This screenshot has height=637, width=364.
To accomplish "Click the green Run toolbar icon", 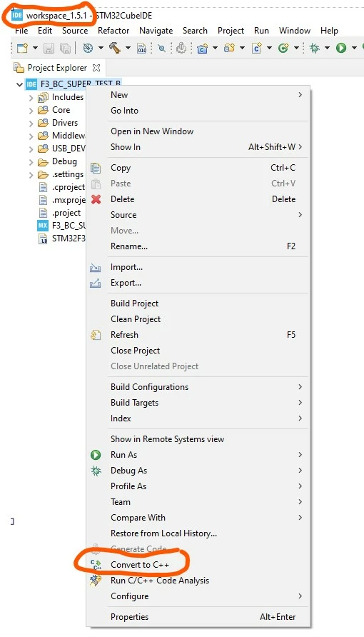I will pos(341,49).
